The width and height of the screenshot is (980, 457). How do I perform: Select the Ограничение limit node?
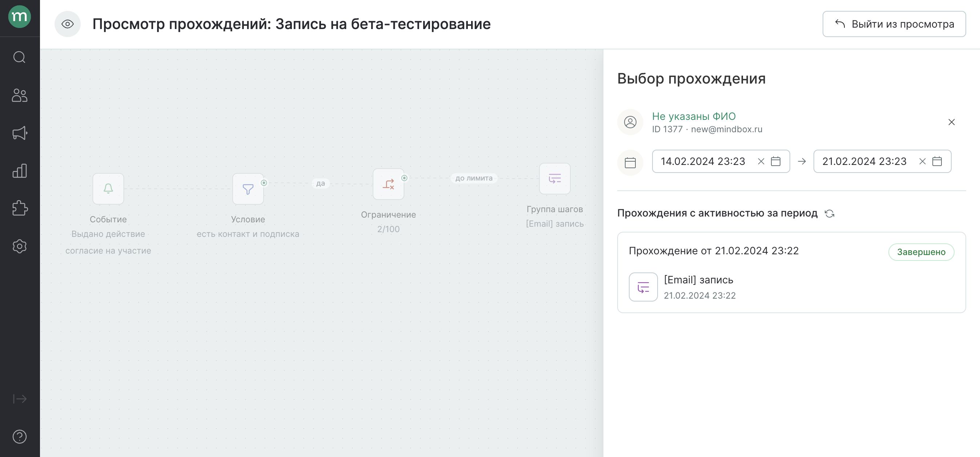coord(388,184)
